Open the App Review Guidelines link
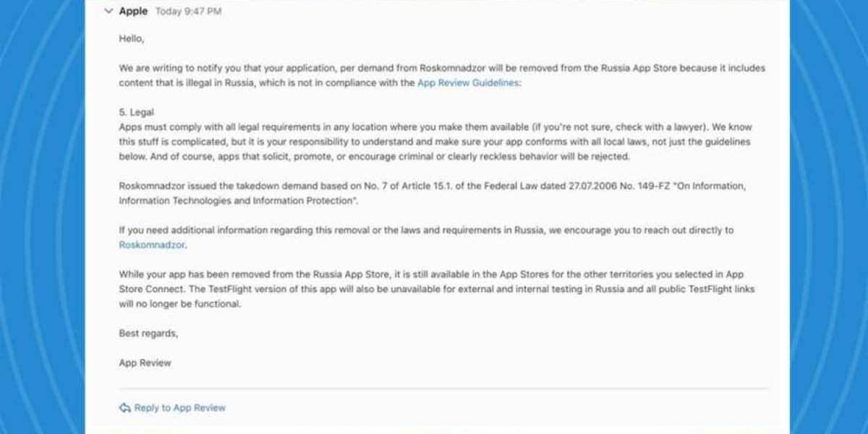Screen dimensions: 868x434 click(468, 83)
